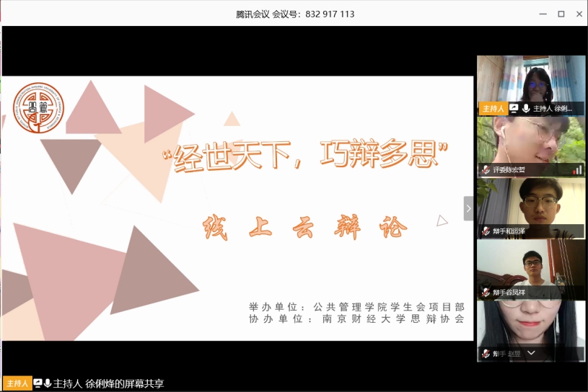Click muted mic icon beside 辩手谷凤祥
Screen dimensions: 588x392
tap(486, 293)
